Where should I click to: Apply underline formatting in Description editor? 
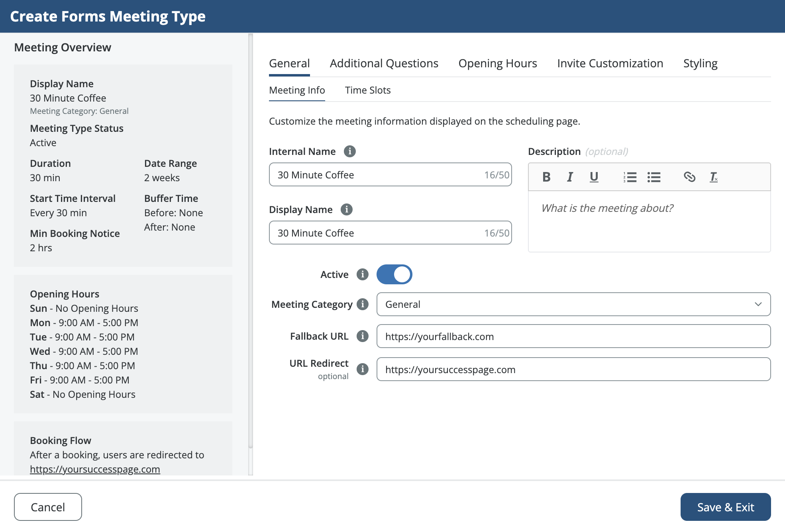point(594,177)
